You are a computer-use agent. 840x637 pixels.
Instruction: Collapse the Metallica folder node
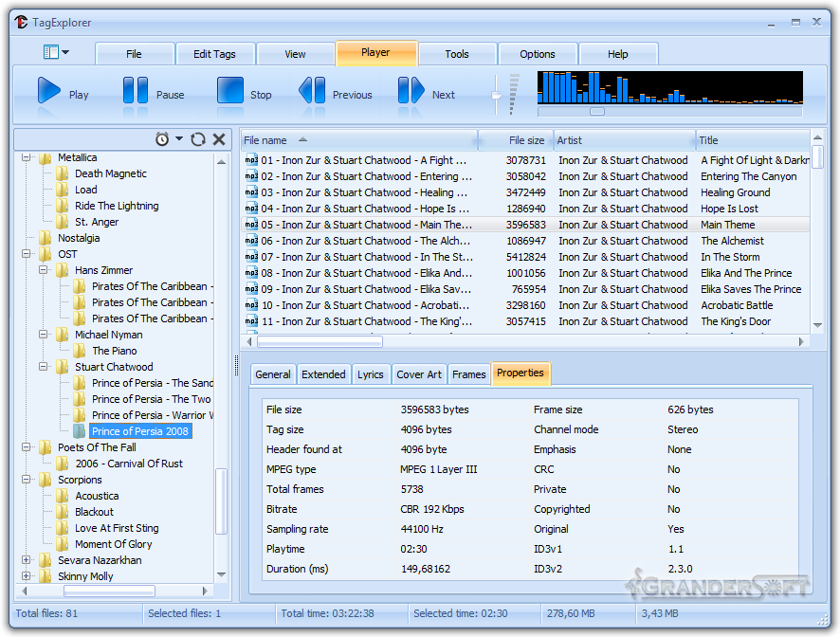[27, 158]
